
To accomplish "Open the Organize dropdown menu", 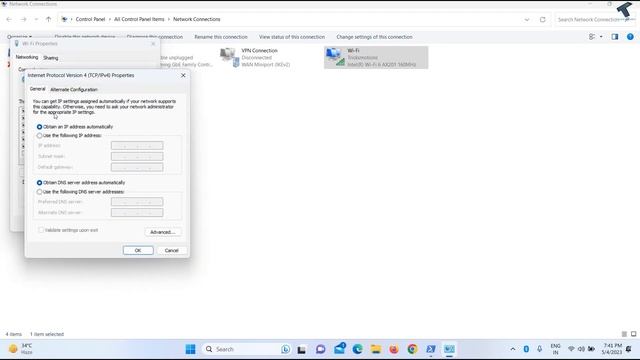I will pyautogui.click(x=19, y=37).
